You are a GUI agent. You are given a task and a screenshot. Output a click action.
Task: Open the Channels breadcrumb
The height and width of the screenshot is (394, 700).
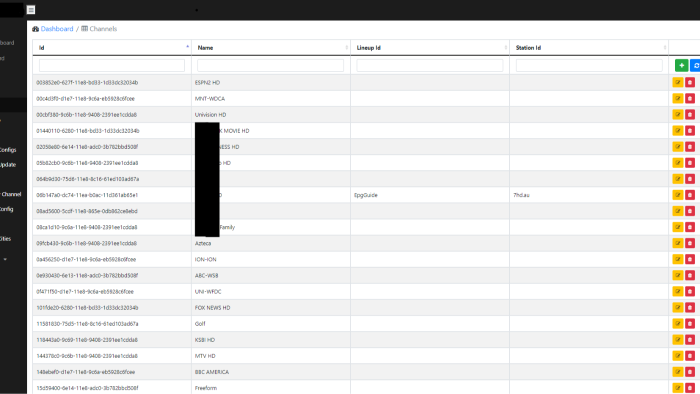pyautogui.click(x=99, y=29)
